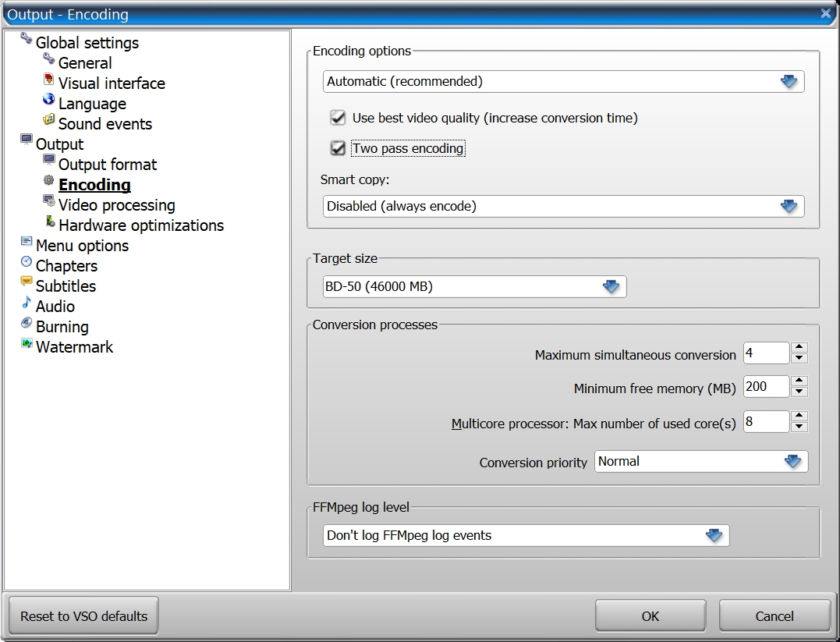This screenshot has width=840, height=642.
Task: Click the Minimum free memory field
Action: [x=767, y=386]
